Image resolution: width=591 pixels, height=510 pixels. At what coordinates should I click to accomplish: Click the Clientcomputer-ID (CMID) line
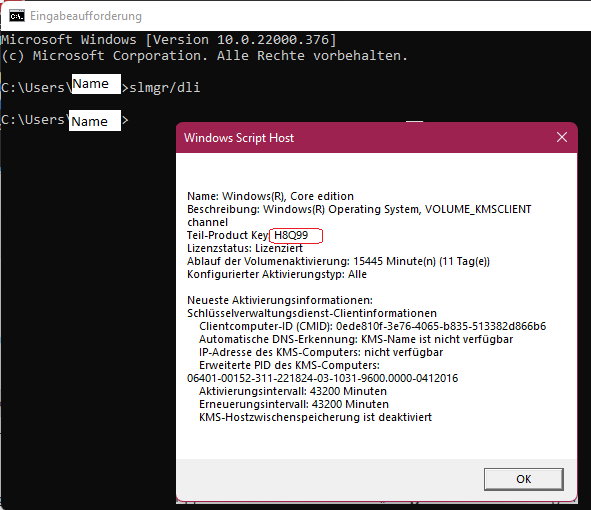372,326
